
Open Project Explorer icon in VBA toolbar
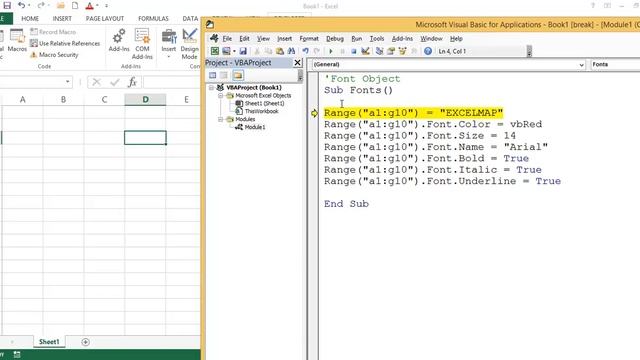380,51
